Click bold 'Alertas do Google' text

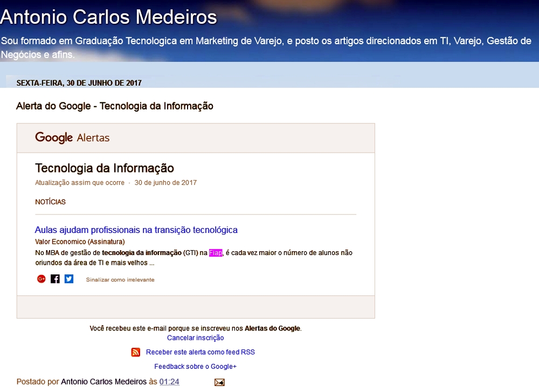coord(272,328)
